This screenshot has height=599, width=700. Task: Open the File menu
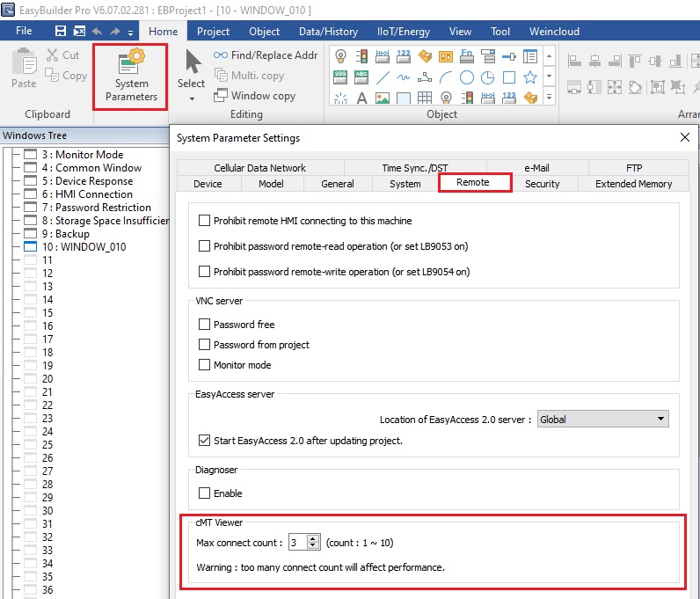(x=24, y=31)
